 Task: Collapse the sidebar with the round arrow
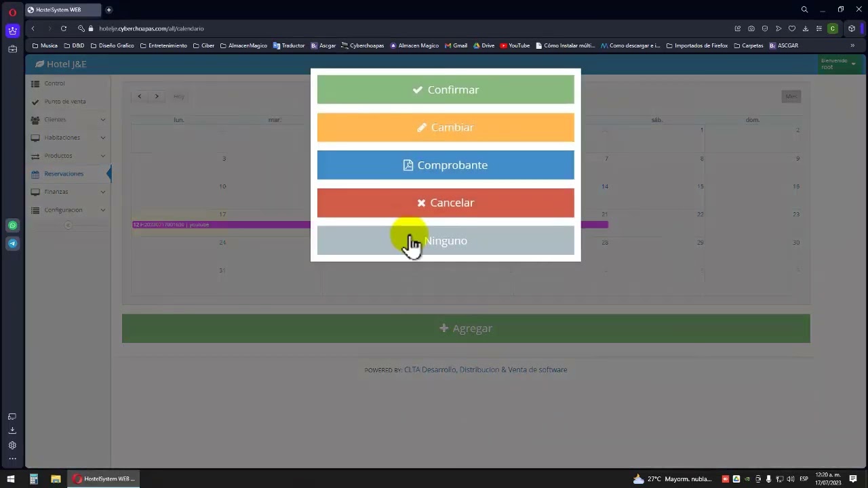68,225
